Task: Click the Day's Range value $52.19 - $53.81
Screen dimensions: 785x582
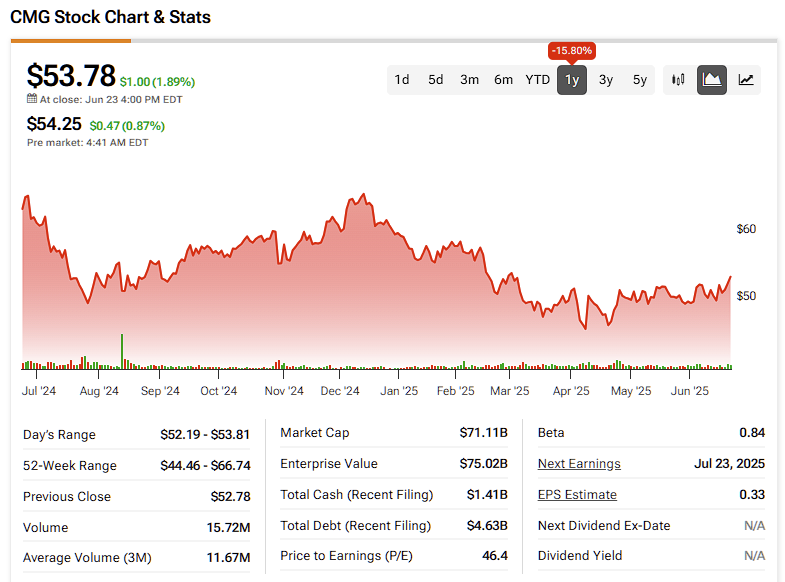Action: [x=205, y=434]
